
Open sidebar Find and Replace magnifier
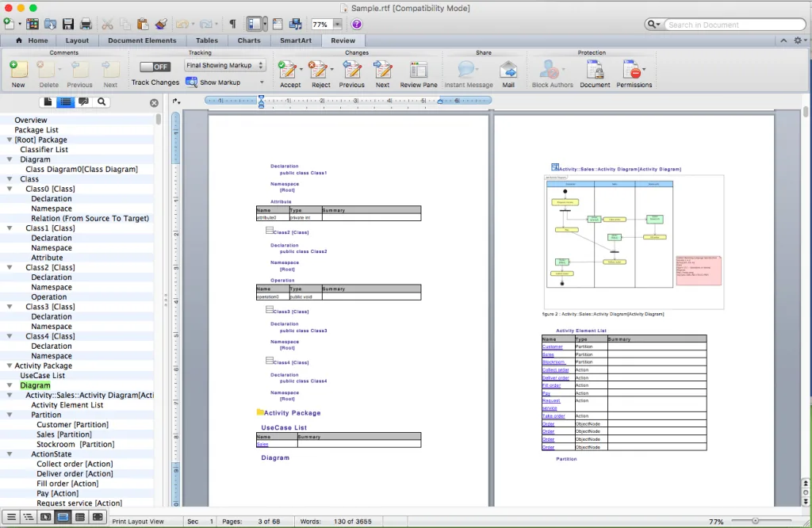[x=101, y=102]
